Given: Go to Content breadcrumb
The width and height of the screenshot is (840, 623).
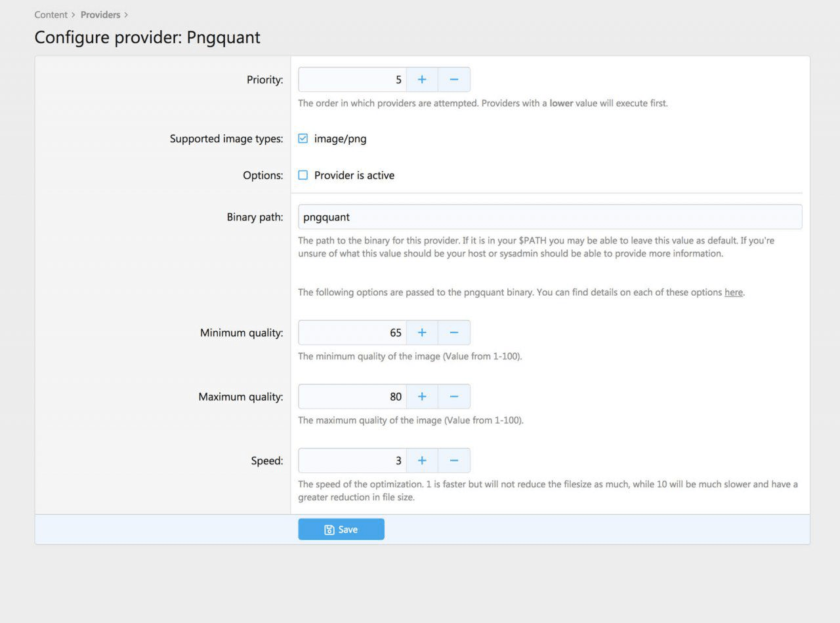Looking at the screenshot, I should coord(51,14).
